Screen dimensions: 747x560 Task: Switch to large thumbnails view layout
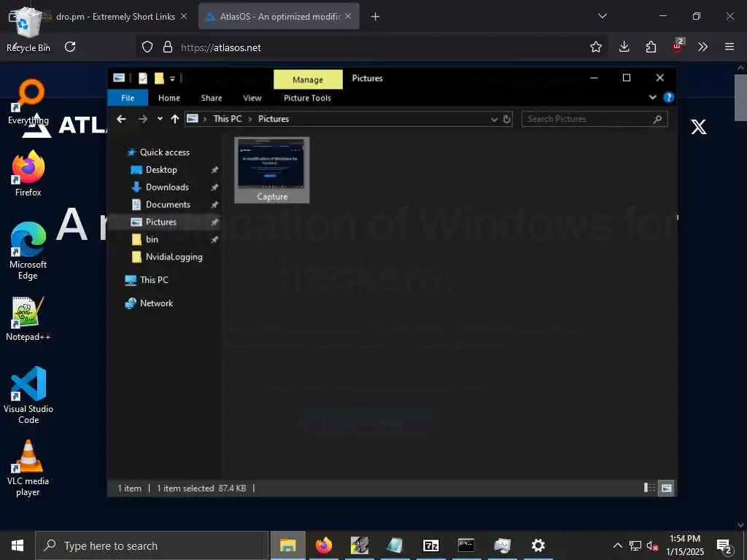coord(666,488)
